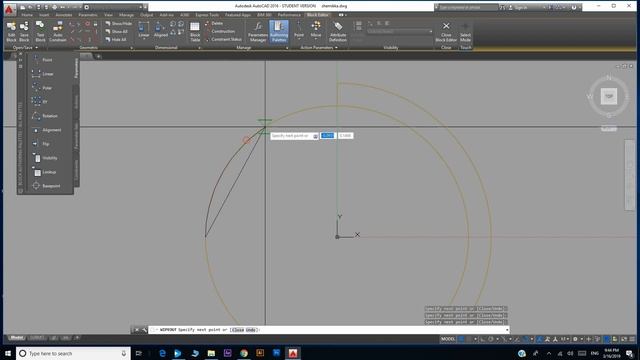The width and height of the screenshot is (640, 360).
Task: Open the AutoCAD application menu button
Action: coord(9,9)
